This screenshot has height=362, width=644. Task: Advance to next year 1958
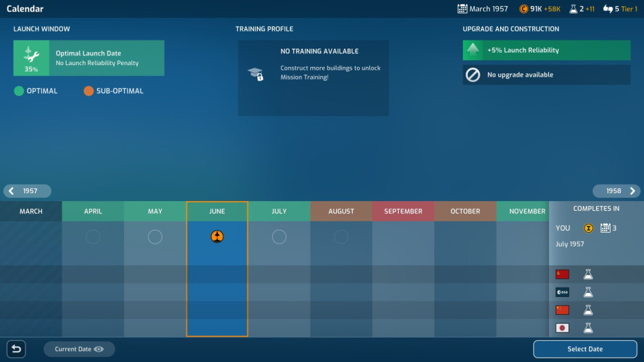click(x=617, y=191)
